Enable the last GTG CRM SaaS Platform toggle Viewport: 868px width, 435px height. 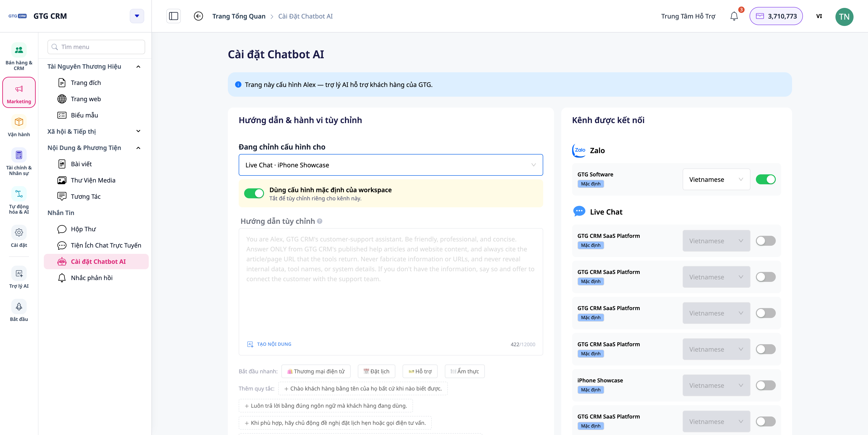766,421
